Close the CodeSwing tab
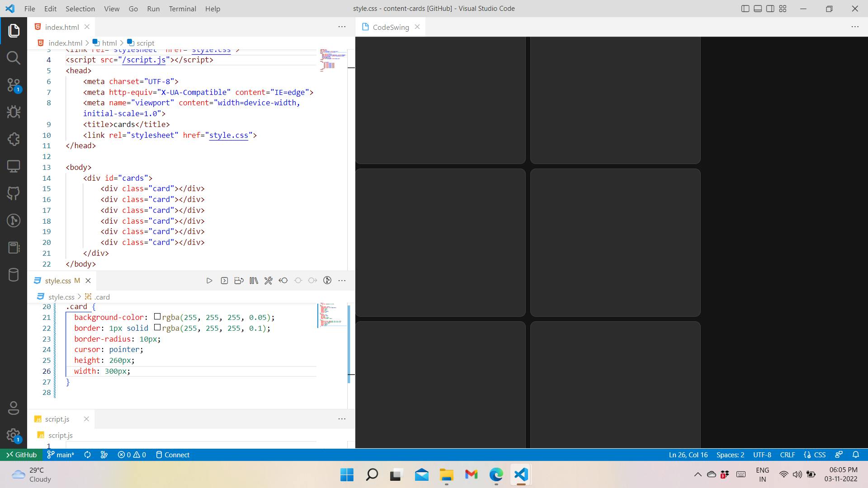Image resolution: width=868 pixels, height=488 pixels. [x=417, y=27]
